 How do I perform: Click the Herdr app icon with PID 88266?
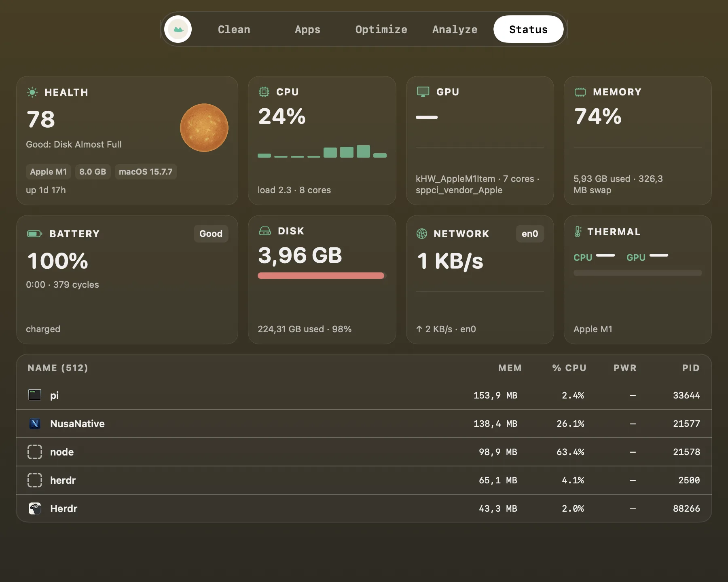(35, 508)
